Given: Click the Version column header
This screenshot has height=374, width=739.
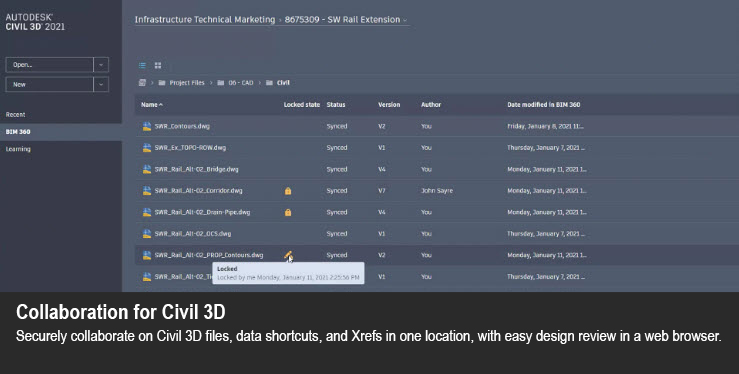Looking at the screenshot, I should 389,105.
